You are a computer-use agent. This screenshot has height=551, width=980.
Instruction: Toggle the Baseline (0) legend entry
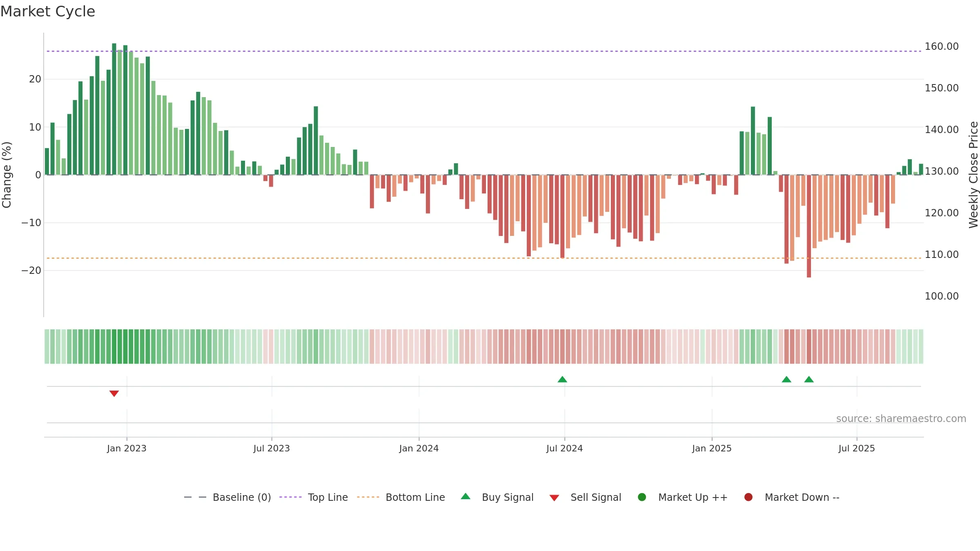tap(227, 497)
